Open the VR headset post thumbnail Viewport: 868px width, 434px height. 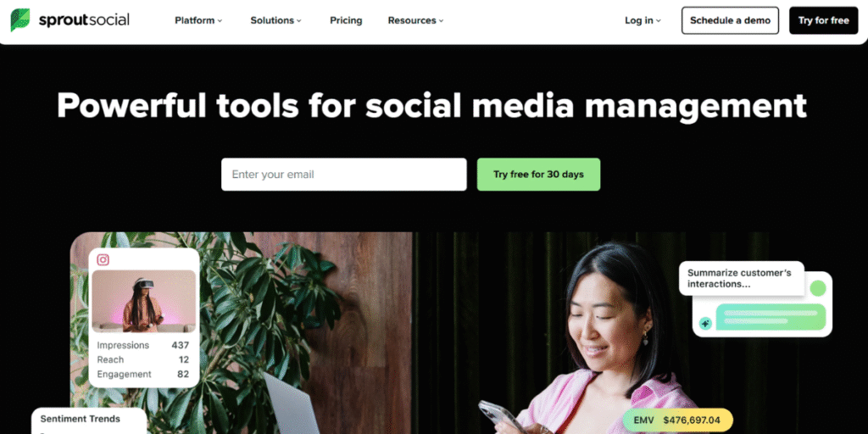pos(144,301)
